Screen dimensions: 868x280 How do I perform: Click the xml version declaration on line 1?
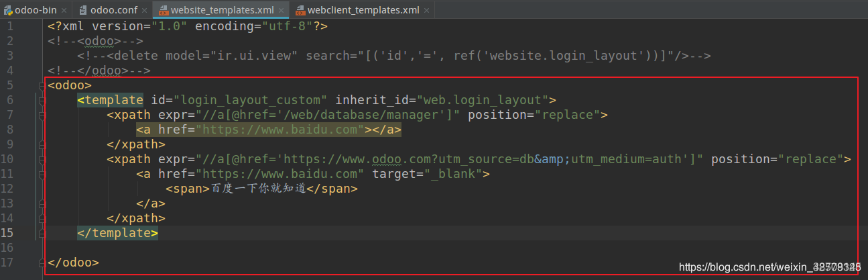click(188, 26)
